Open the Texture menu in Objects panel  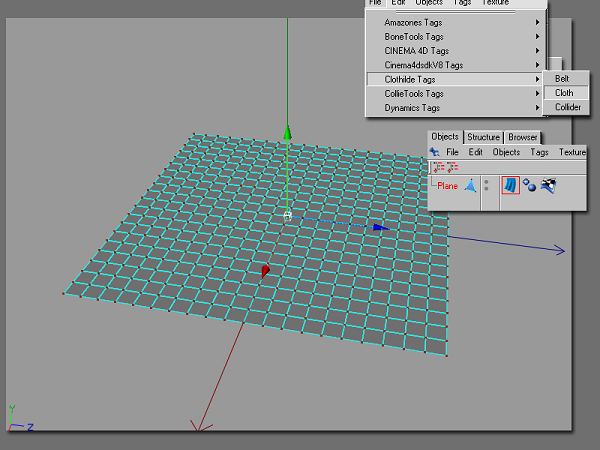point(572,152)
